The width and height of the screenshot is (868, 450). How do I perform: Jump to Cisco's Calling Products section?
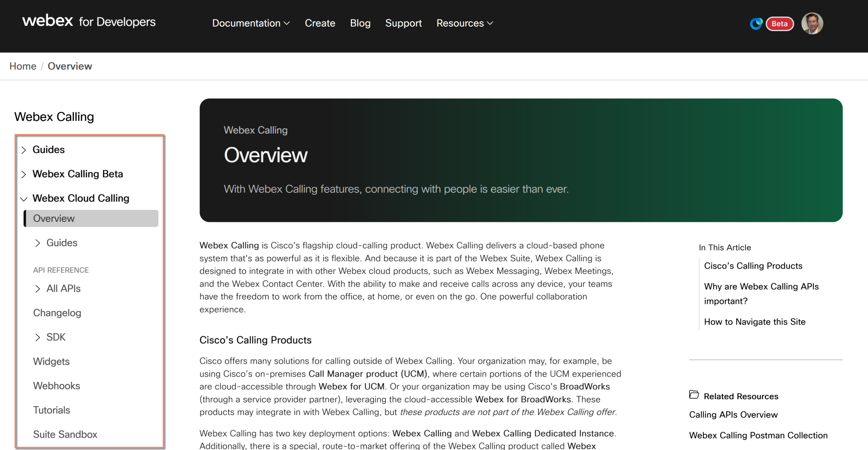[x=753, y=266]
